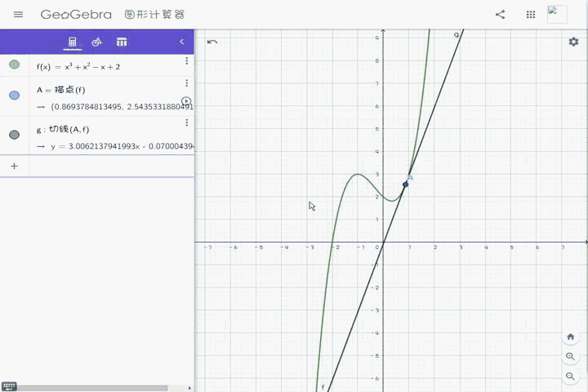Toggle visibility of point A
This screenshot has height=392, width=588.
15,96
